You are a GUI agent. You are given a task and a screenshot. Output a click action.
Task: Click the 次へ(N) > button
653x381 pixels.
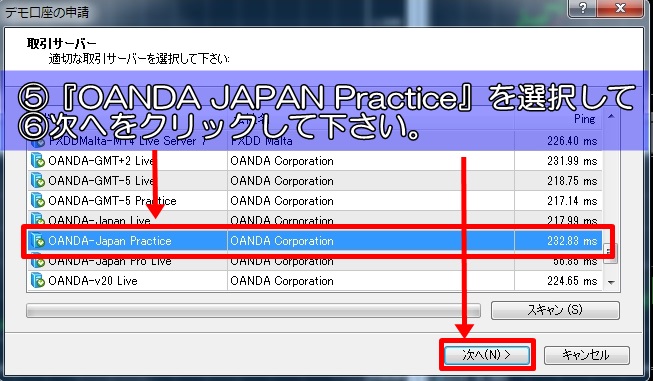click(x=487, y=355)
